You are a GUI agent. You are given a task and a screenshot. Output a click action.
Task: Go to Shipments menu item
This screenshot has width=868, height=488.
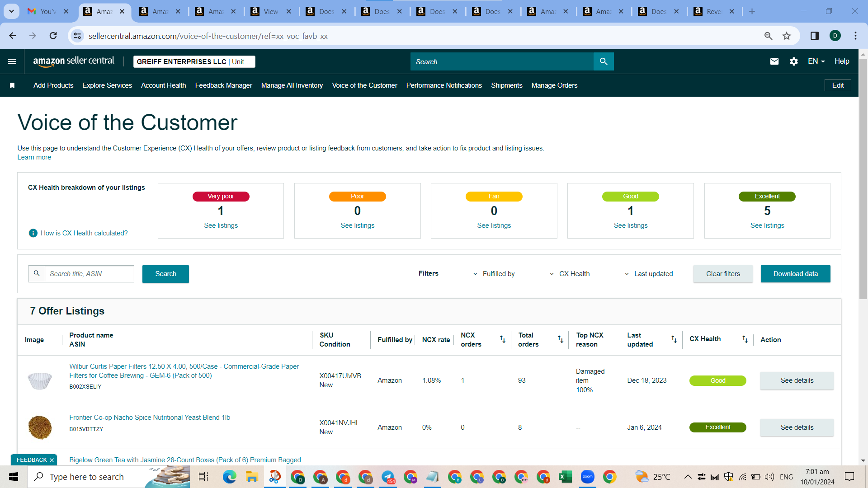point(507,85)
